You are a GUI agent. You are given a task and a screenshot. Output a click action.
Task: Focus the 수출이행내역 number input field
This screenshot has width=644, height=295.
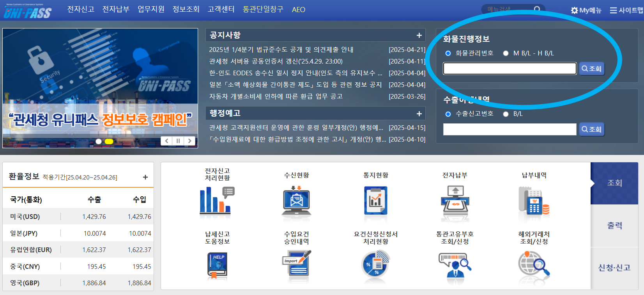[510, 129]
